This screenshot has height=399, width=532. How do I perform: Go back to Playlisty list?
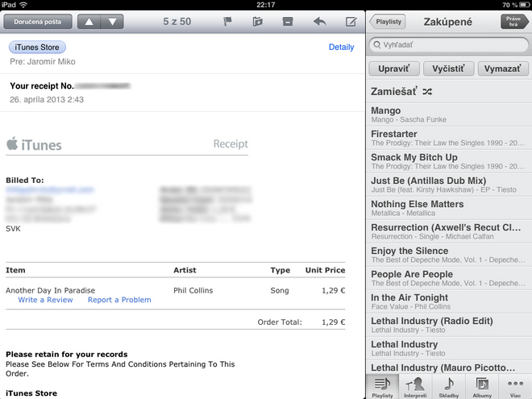(388, 22)
